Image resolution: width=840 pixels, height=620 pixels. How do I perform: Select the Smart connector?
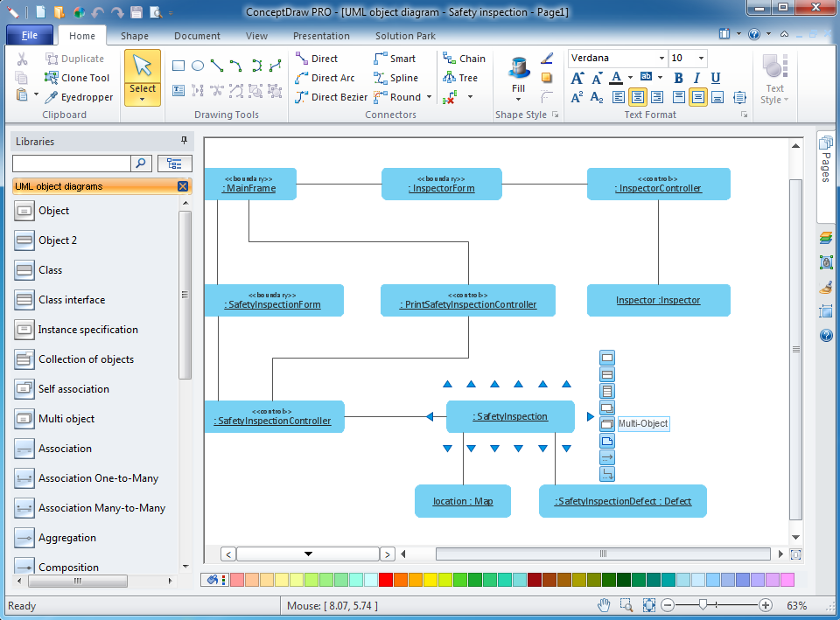tap(395, 59)
